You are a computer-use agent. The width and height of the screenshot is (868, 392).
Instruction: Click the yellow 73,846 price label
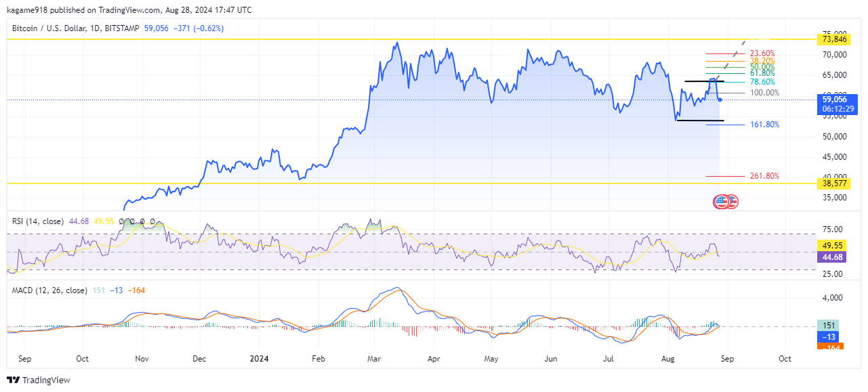click(835, 40)
